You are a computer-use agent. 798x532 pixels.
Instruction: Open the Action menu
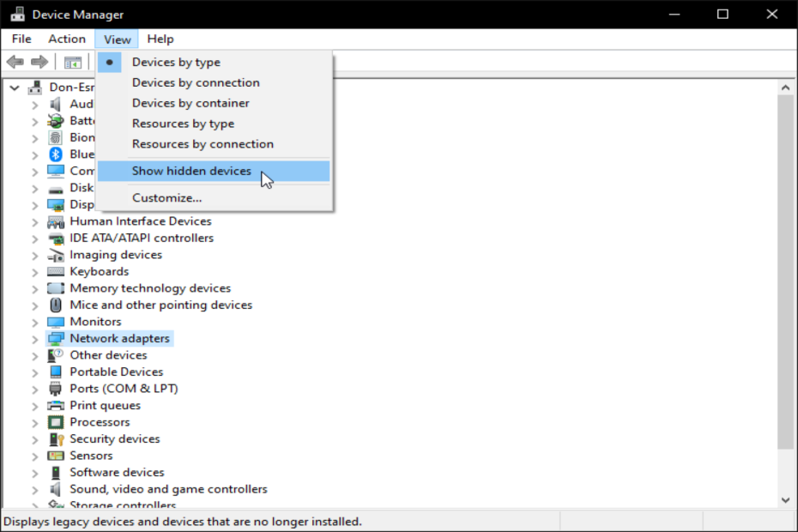click(x=67, y=39)
